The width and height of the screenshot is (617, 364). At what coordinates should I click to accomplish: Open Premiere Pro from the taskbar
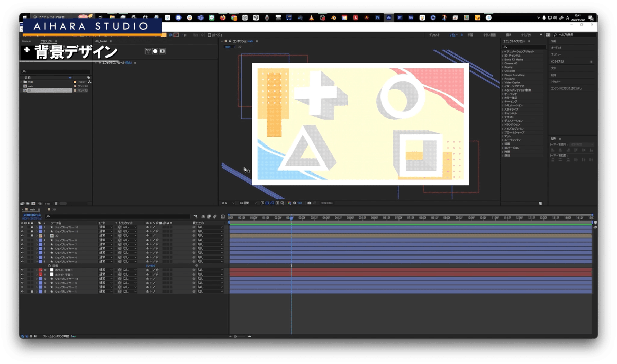[400, 17]
